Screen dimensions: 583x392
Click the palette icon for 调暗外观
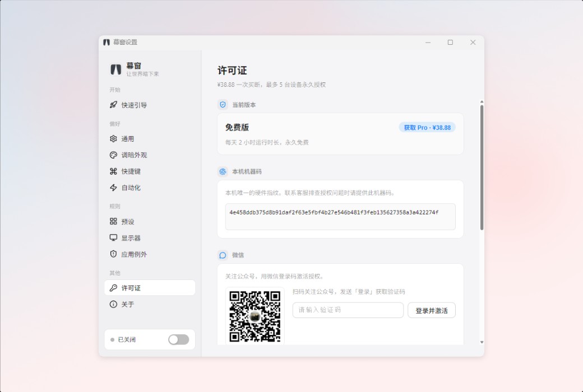(113, 155)
